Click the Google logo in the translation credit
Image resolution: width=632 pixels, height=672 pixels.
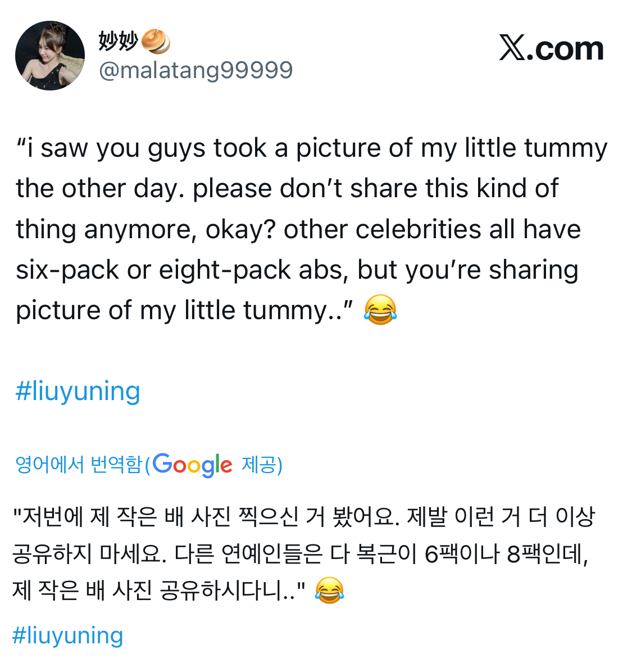coord(192,465)
